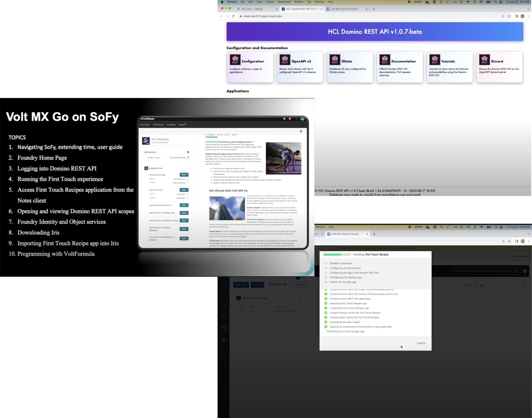Open Chrome three-dot menu in the Domino REST API window
The height and width of the screenshot is (418, 532).
point(529,16)
